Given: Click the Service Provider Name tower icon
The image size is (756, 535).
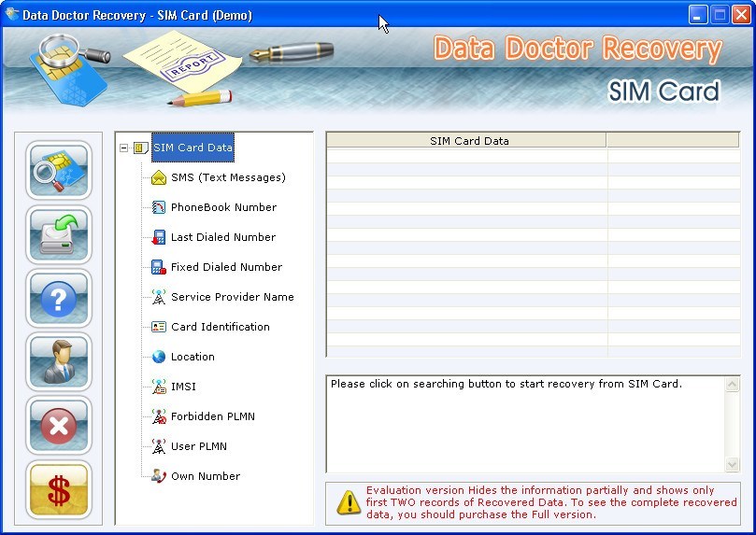Looking at the screenshot, I should coord(159,297).
